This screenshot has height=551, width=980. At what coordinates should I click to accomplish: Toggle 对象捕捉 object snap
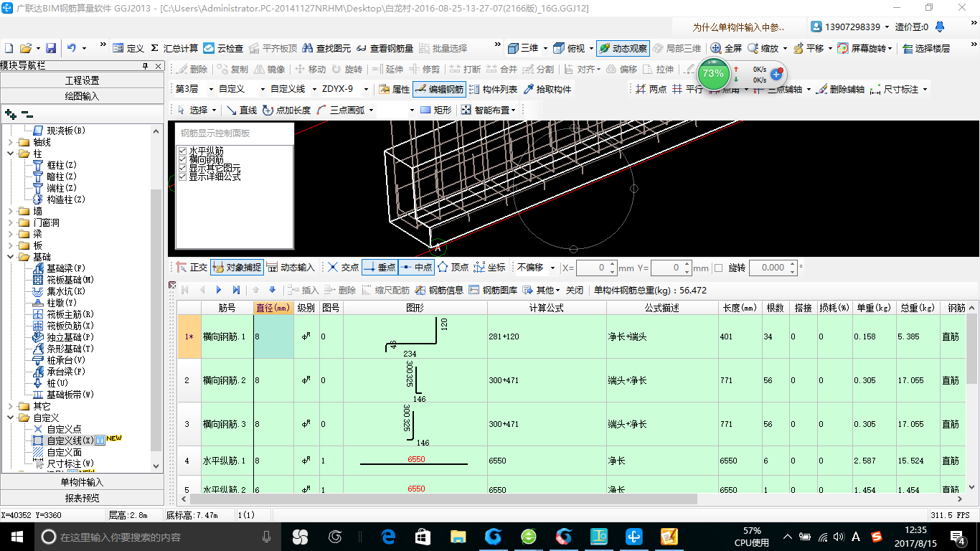(x=237, y=268)
